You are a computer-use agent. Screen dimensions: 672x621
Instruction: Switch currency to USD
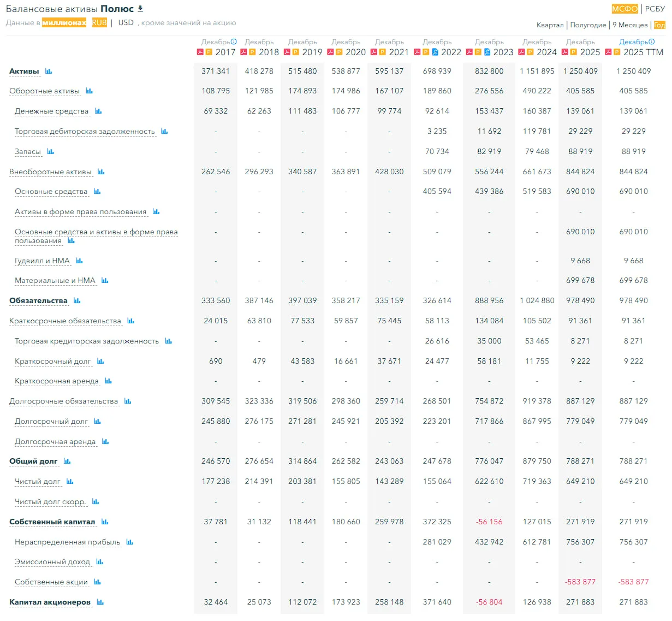[x=126, y=22]
